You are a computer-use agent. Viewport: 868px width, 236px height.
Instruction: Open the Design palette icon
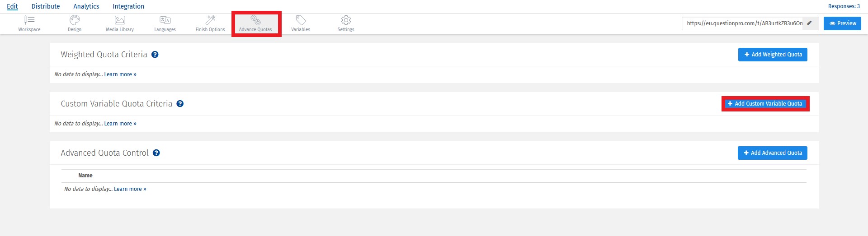75,20
